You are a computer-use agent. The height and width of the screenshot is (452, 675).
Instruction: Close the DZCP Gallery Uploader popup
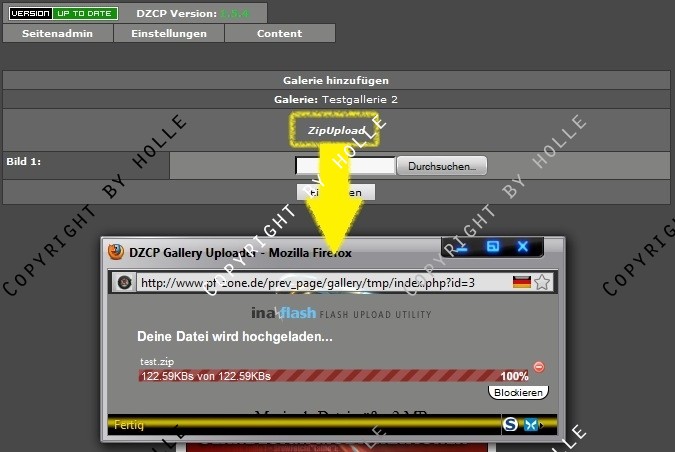click(522, 246)
